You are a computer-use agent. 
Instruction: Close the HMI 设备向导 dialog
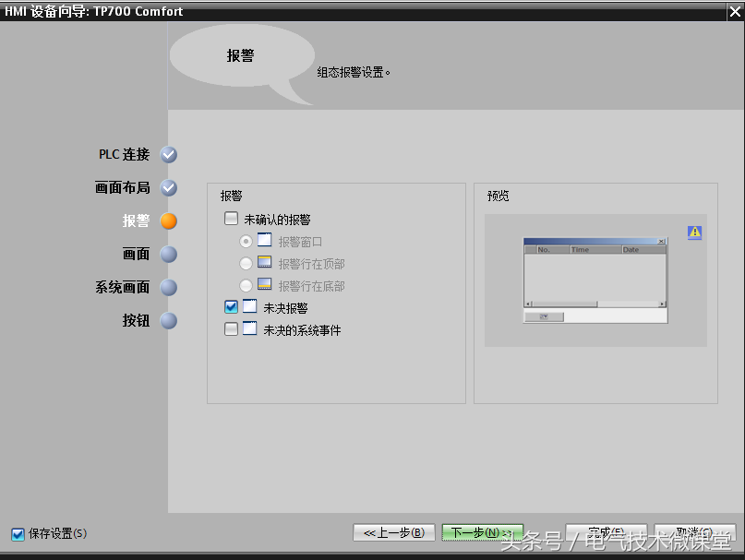point(735,11)
